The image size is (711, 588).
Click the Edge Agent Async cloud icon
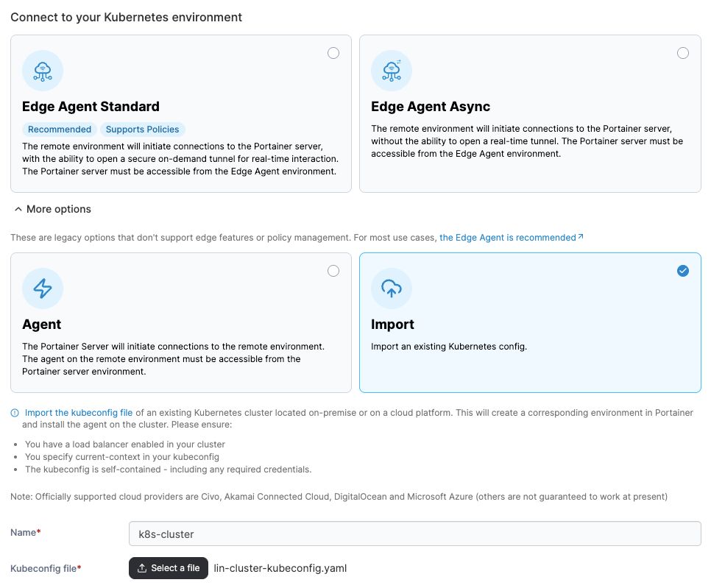coord(392,71)
